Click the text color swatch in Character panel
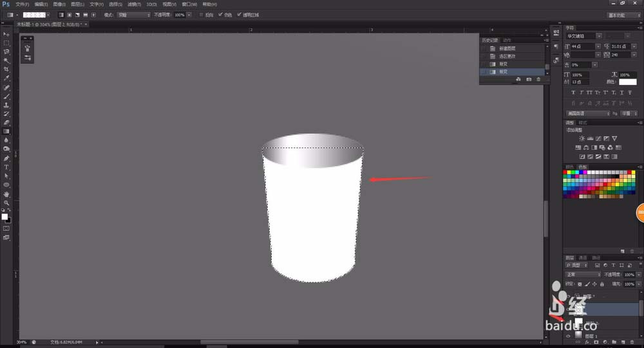The width and height of the screenshot is (644, 348). [x=627, y=82]
